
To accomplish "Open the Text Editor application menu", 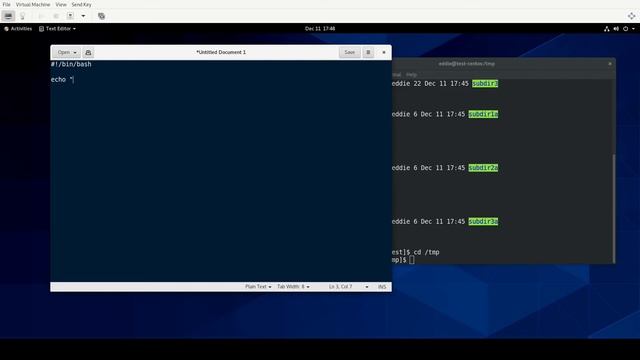I will (57, 29).
